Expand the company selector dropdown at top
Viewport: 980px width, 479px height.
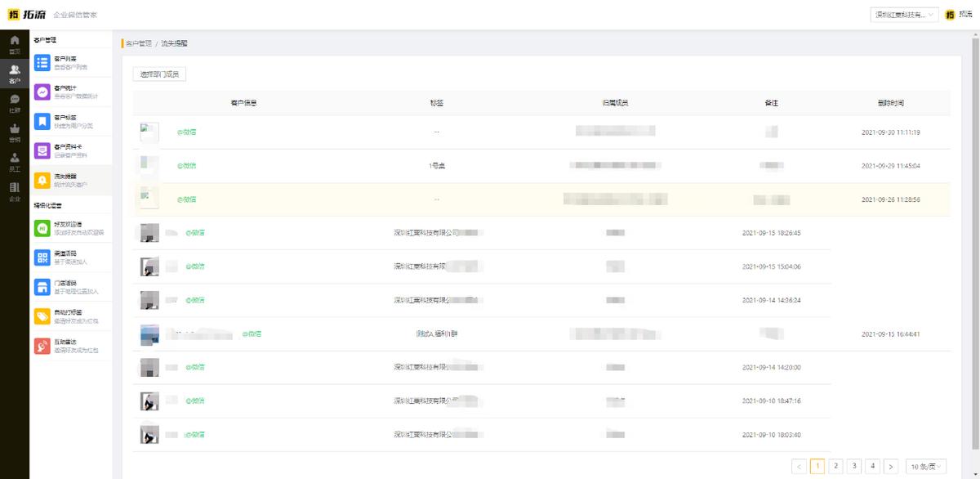pyautogui.click(x=905, y=15)
